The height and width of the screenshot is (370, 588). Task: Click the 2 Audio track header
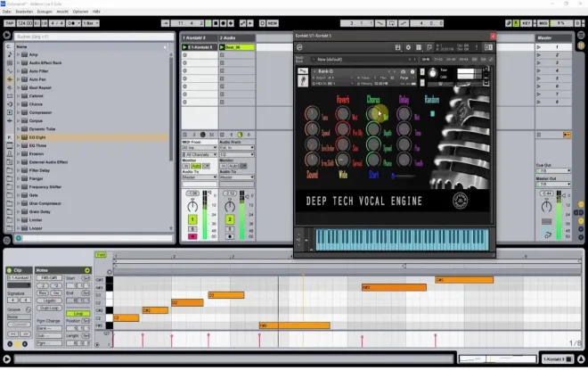pyautogui.click(x=237, y=38)
